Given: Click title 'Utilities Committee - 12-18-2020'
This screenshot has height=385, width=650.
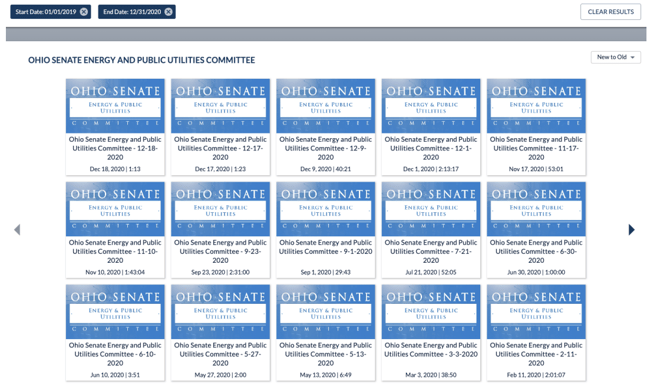Looking at the screenshot, I should 115,153.
